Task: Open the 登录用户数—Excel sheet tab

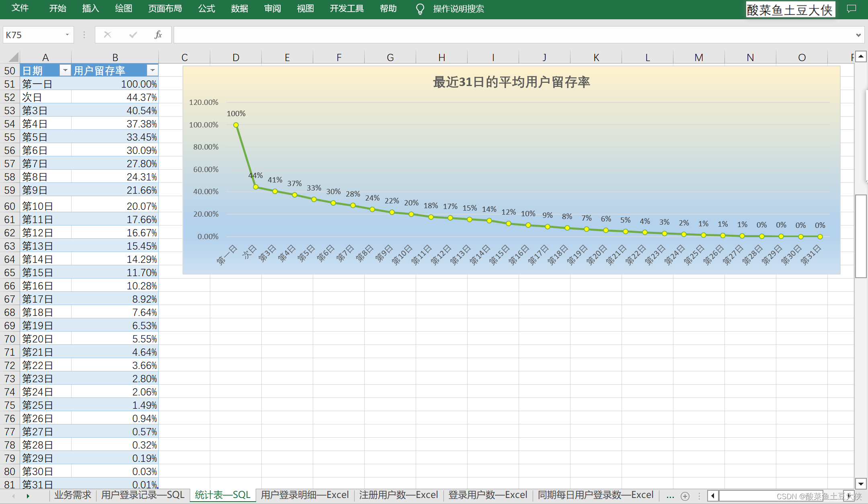Action: 488,495
